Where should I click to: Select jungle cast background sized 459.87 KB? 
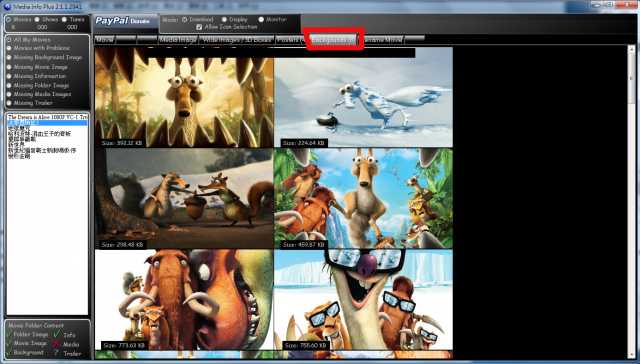[x=363, y=198]
